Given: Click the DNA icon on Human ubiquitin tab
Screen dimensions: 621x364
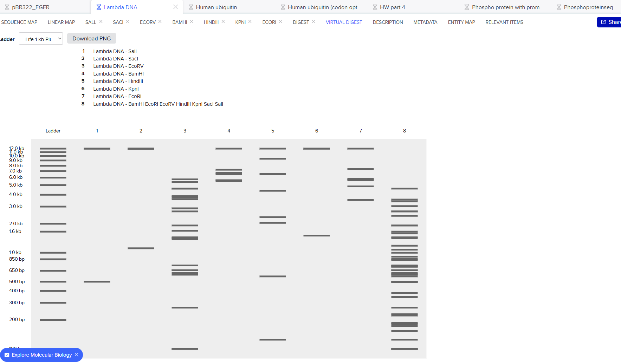Looking at the screenshot, I should click(191, 7).
